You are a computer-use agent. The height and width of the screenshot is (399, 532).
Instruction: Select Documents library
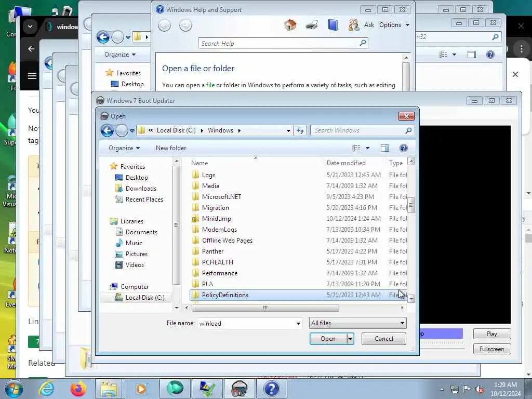[x=141, y=232]
